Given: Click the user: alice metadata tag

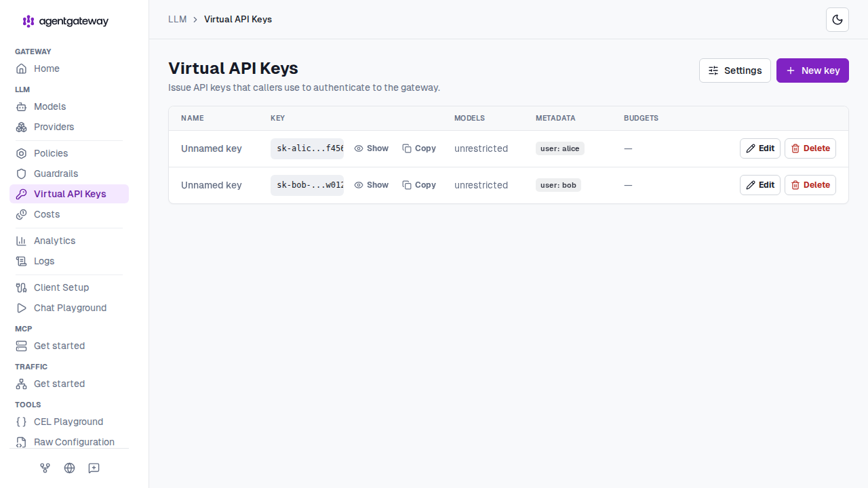Looking at the screenshot, I should click(560, 148).
